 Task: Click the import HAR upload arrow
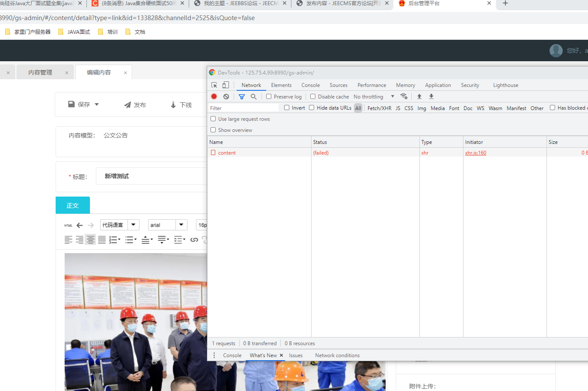click(x=419, y=96)
